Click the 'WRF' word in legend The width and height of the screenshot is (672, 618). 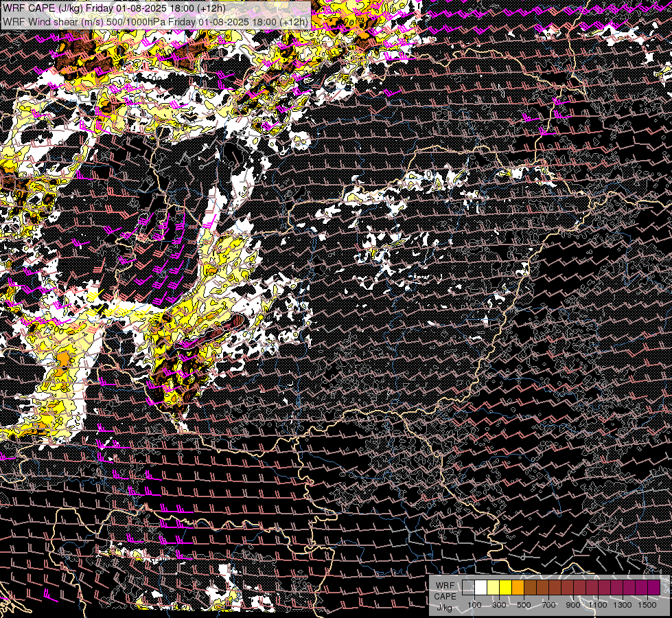tap(445, 586)
